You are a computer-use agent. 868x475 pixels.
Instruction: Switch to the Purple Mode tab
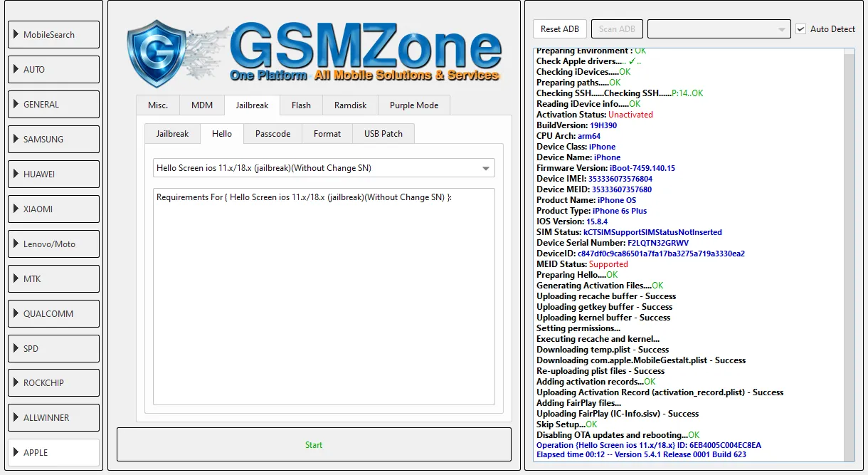point(414,105)
